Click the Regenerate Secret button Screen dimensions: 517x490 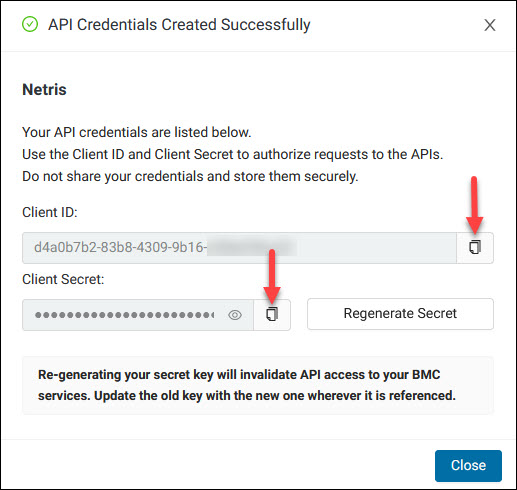point(400,314)
